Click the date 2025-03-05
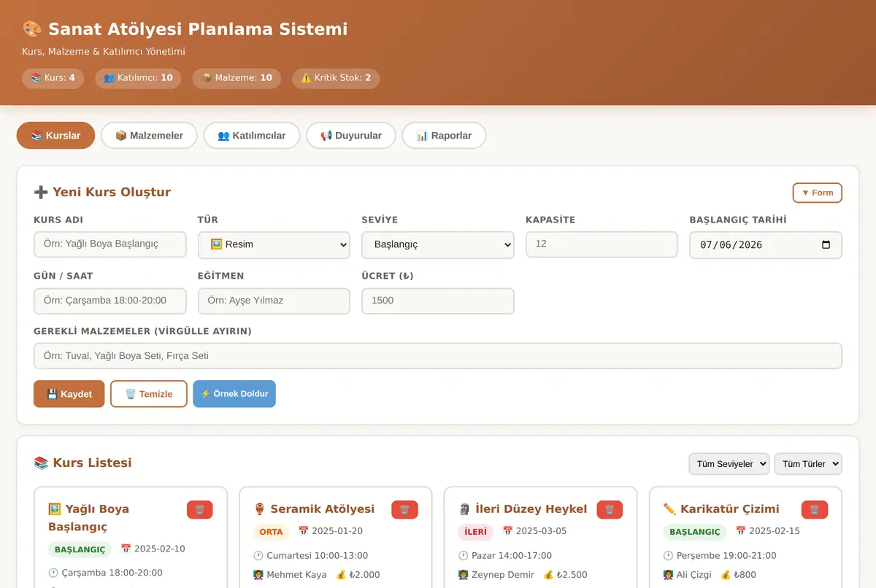This screenshot has height=588, width=876. 541,531
